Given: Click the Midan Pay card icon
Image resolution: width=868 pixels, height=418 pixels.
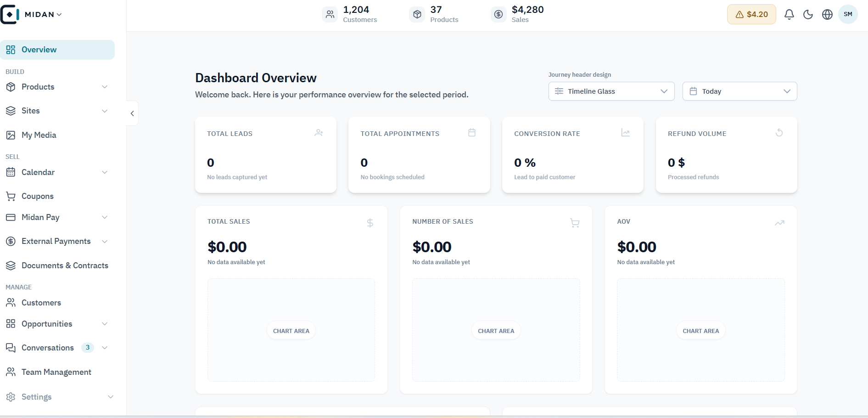Looking at the screenshot, I should (11, 217).
